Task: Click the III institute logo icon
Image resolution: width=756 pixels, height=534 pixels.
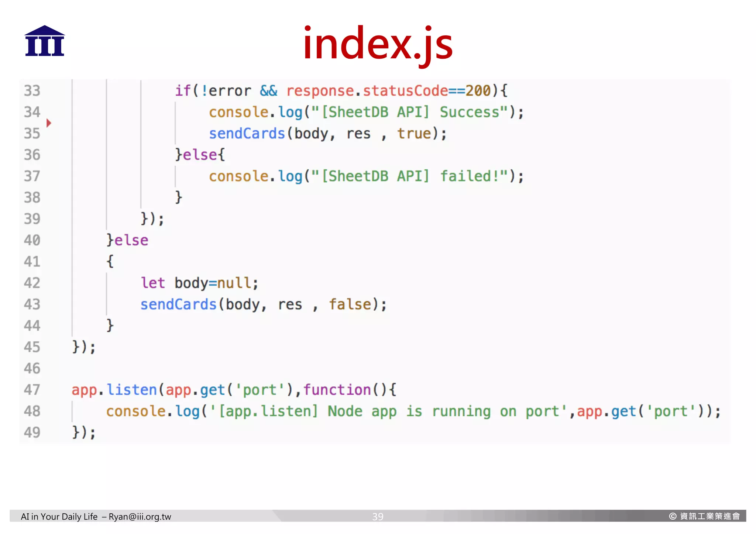Action: tap(45, 41)
